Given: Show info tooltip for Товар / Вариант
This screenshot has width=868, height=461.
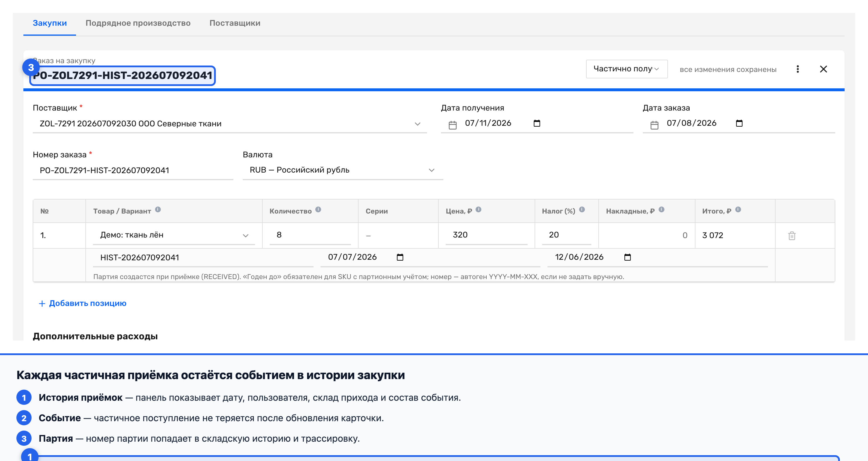Looking at the screenshot, I should (158, 210).
